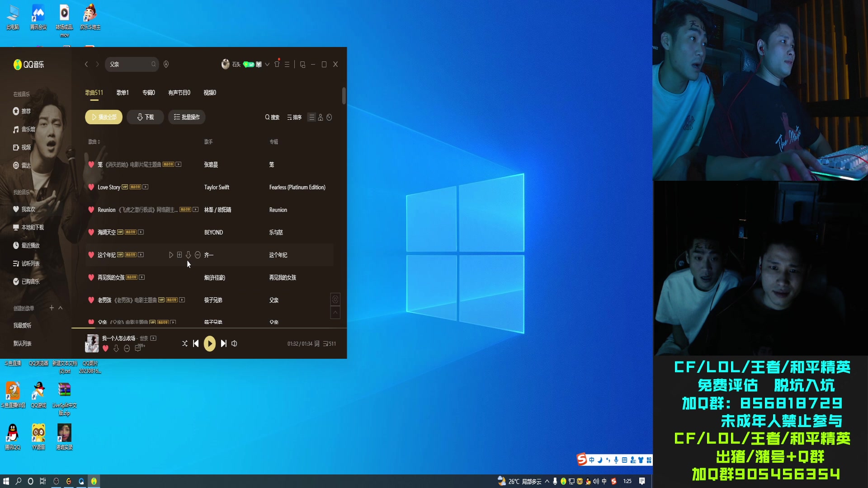Open the skin shirt icon
Viewport: 868px width, 488px height.
(277, 65)
